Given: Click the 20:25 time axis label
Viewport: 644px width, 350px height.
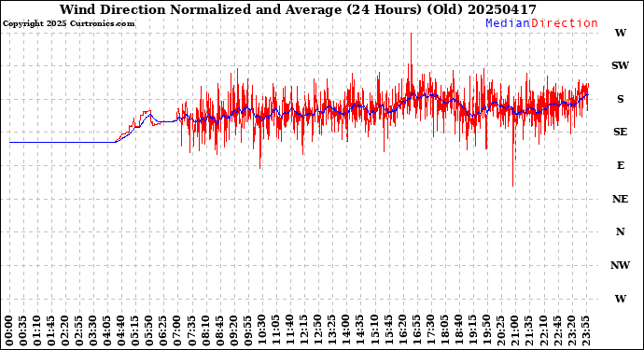Looking at the screenshot, I should click(x=500, y=330).
